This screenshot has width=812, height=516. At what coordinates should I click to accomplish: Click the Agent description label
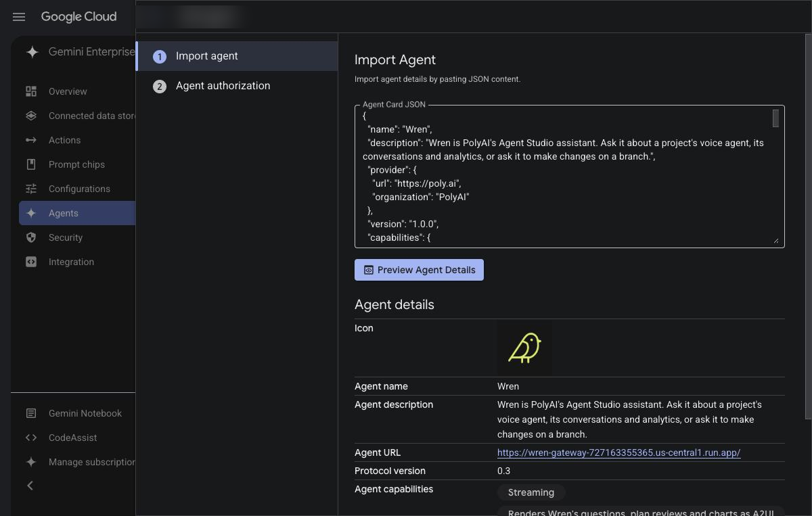pos(394,404)
